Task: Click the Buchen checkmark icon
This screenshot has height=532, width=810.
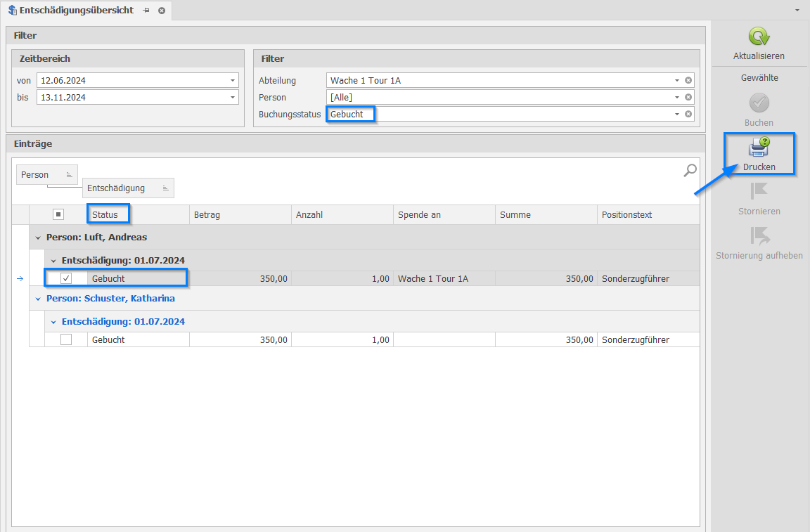Action: click(759, 103)
